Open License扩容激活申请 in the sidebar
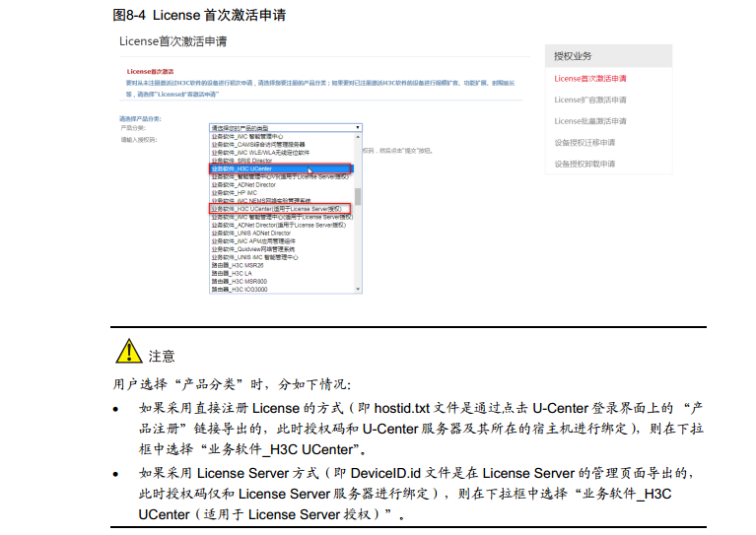Screen dimensions: 756x535 (590, 100)
